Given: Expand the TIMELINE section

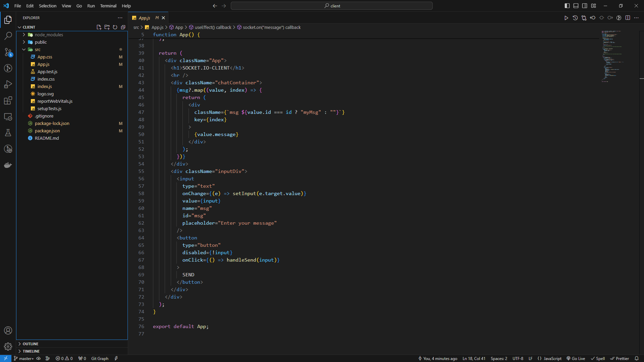Looking at the screenshot, I should click(x=31, y=351).
